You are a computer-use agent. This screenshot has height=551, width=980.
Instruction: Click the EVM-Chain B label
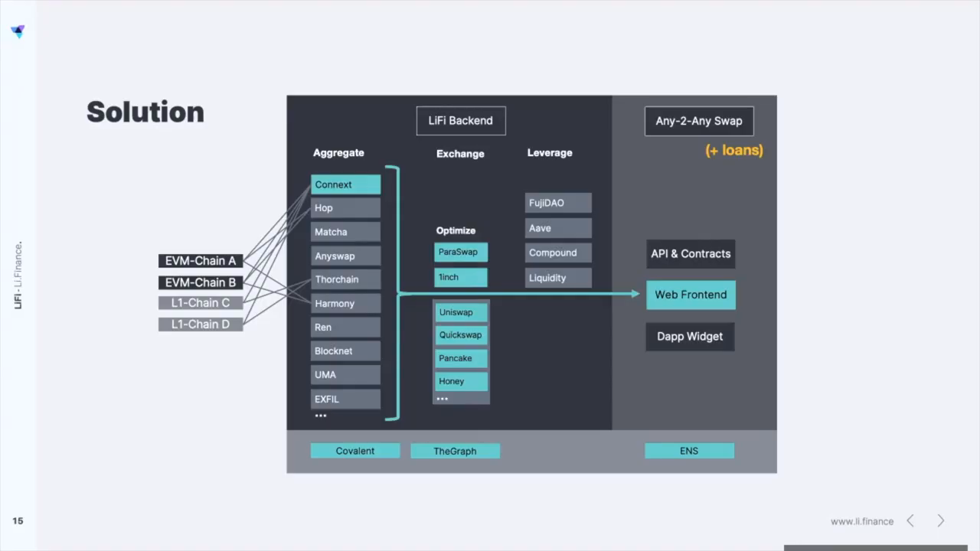[x=201, y=282]
